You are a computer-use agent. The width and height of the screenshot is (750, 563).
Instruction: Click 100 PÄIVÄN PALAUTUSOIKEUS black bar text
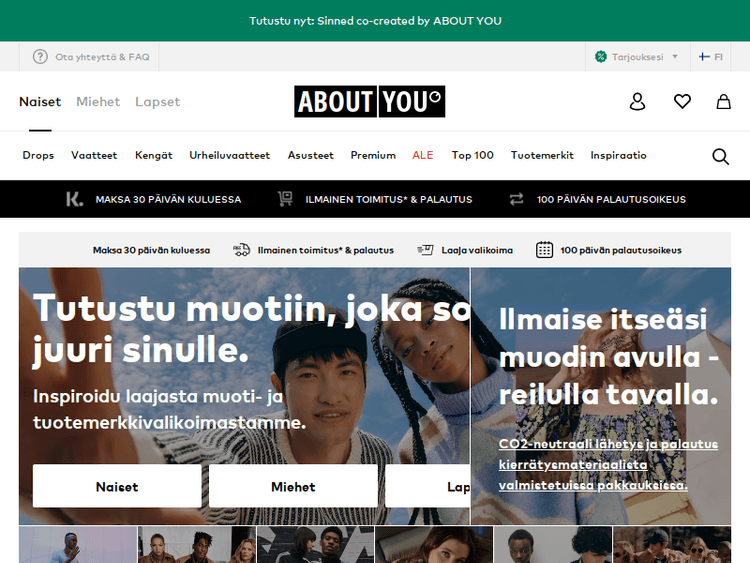[611, 199]
